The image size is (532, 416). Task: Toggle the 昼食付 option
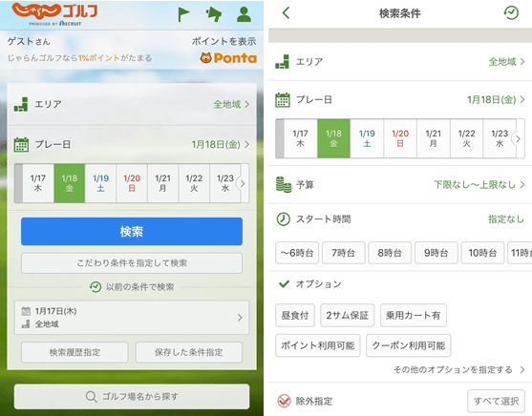pos(295,315)
